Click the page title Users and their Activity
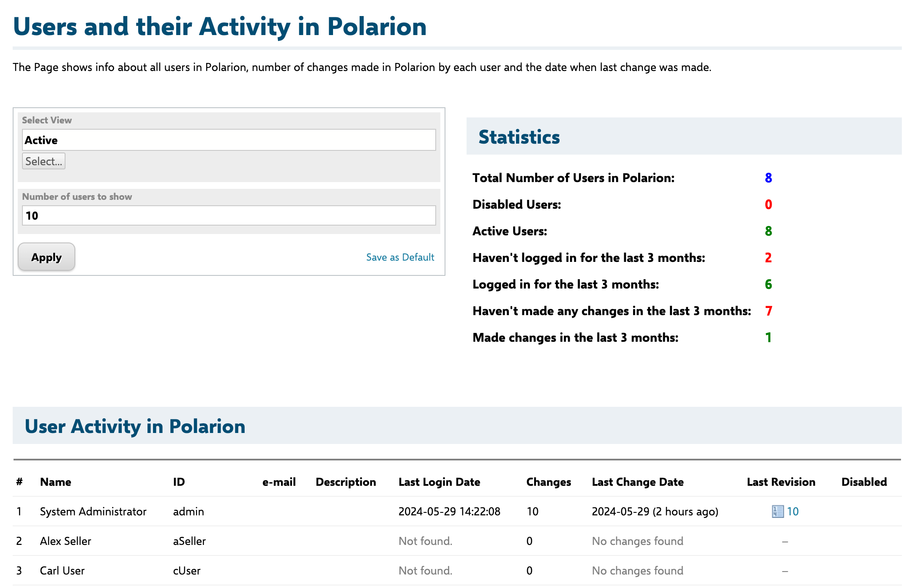The height and width of the screenshot is (588, 912). (x=220, y=27)
